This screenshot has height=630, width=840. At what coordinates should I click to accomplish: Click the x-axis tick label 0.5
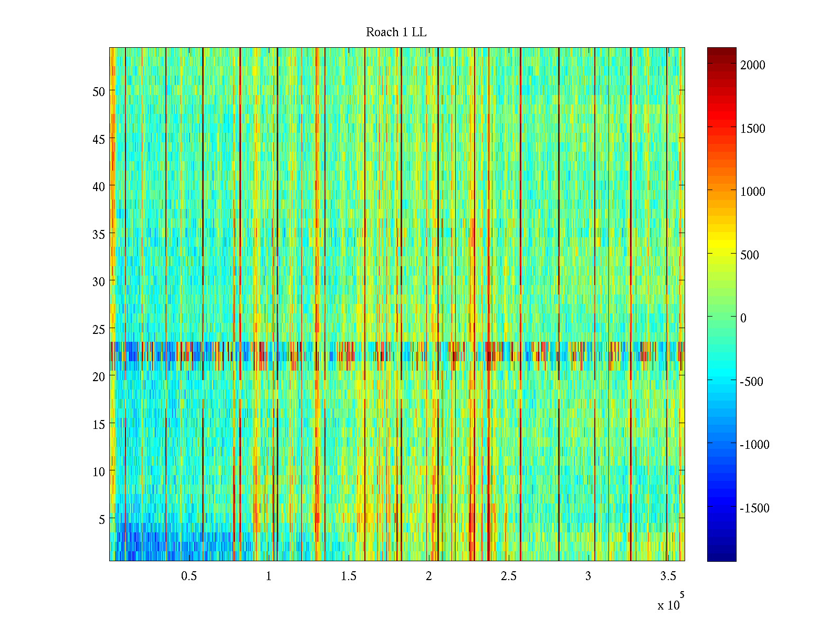[189, 576]
